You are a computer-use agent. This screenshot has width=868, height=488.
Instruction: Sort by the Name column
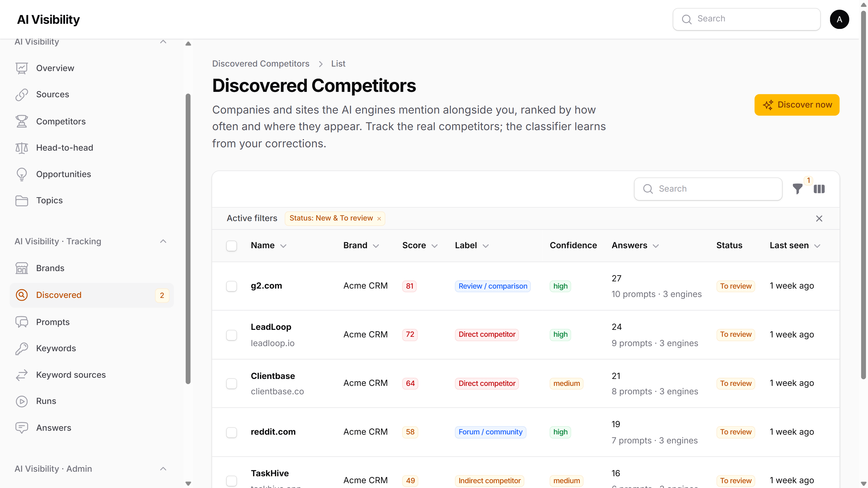coord(269,246)
